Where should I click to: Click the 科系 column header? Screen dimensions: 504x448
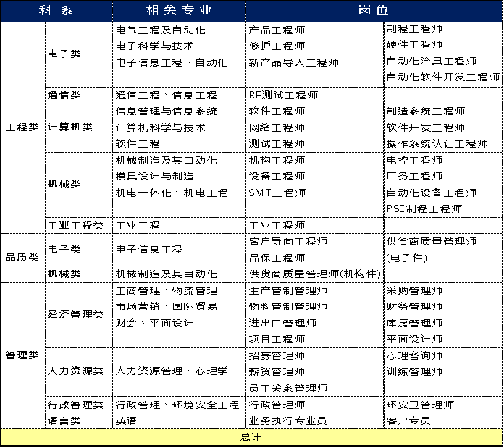point(56,11)
